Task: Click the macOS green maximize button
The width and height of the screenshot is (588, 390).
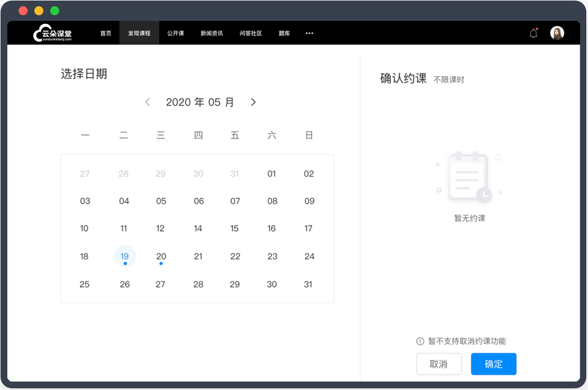Action: coord(55,11)
